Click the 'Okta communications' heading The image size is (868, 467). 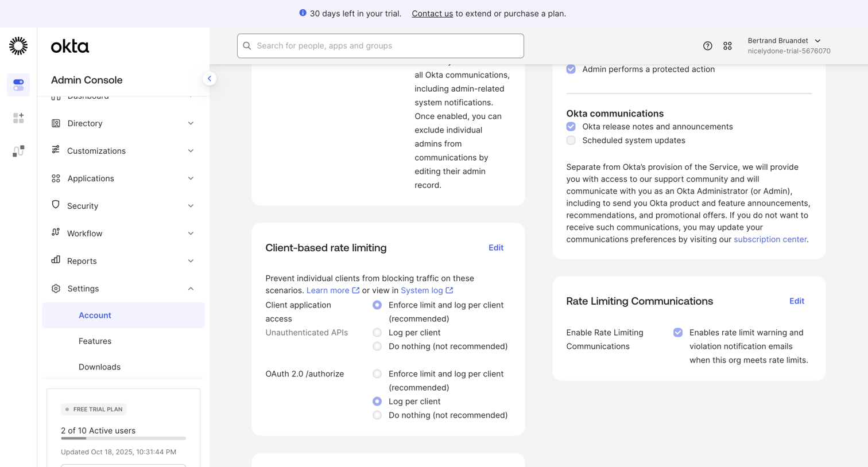click(615, 114)
